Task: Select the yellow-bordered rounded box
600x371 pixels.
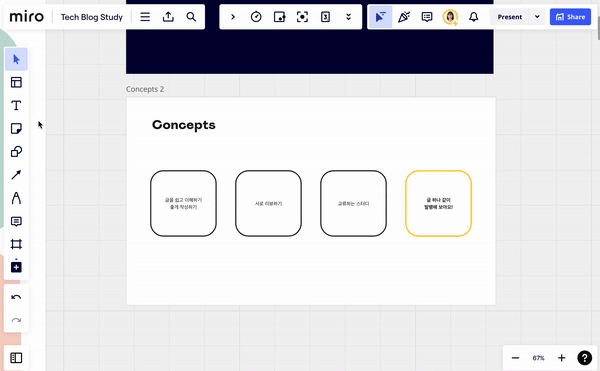Action: pyautogui.click(x=438, y=203)
